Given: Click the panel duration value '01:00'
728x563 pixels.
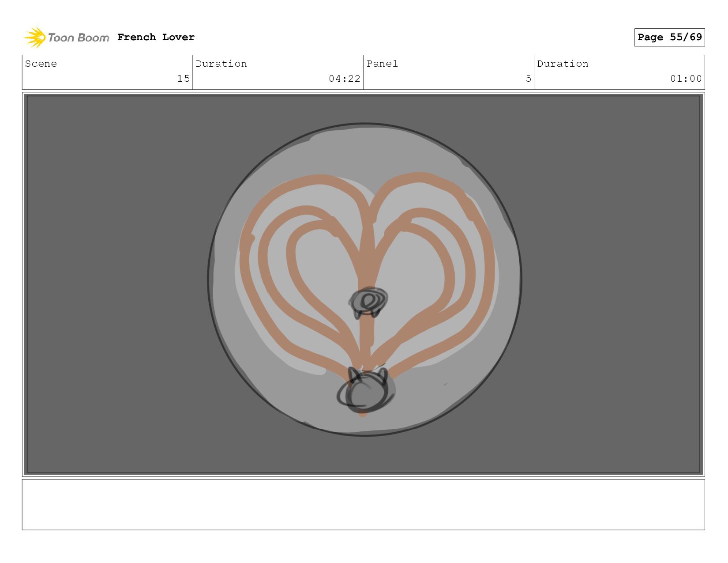Looking at the screenshot, I should (686, 79).
